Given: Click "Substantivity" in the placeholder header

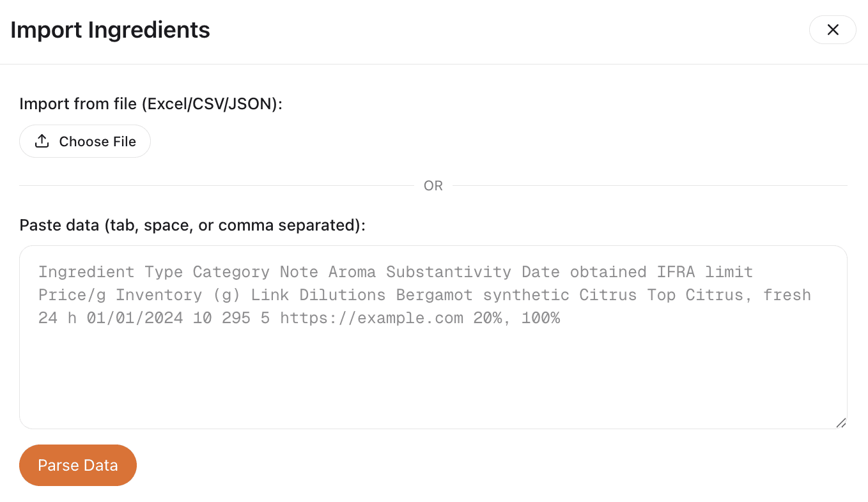Looking at the screenshot, I should (x=448, y=272).
